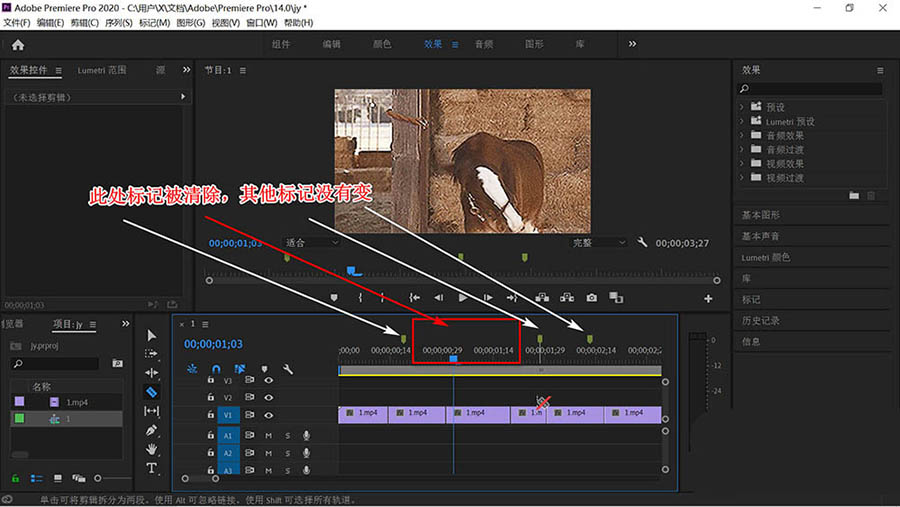Click the Export Frame camera icon
Viewport: 900px width, 507px height.
[592, 297]
